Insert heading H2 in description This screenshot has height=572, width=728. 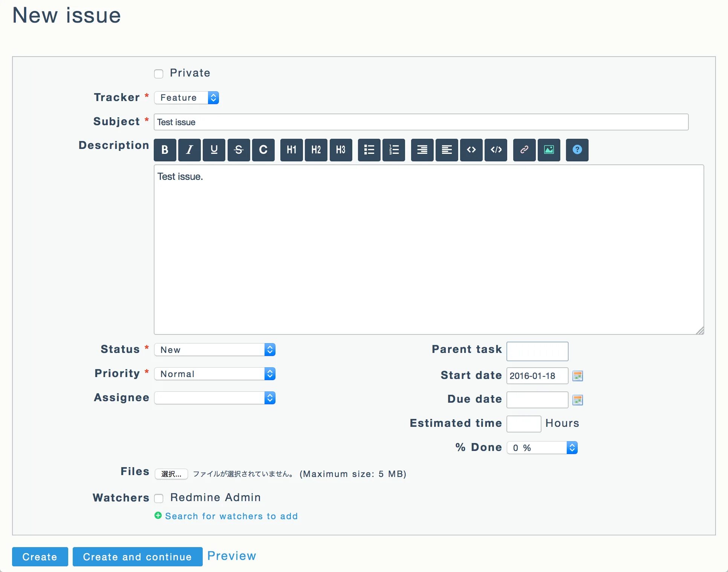coord(316,150)
